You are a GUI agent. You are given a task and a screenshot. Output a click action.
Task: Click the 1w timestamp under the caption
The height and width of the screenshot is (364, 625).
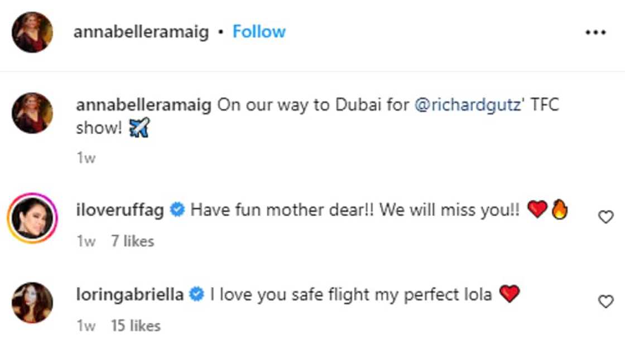pyautogui.click(x=86, y=158)
